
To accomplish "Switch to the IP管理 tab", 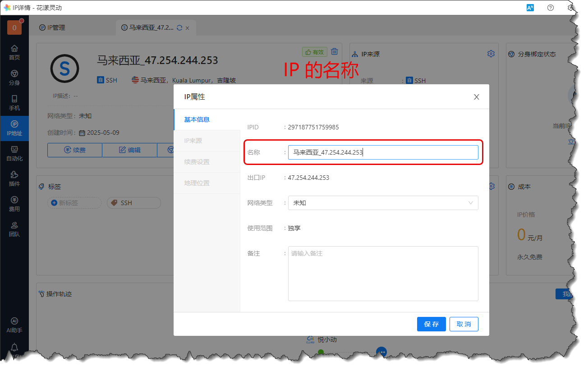I will point(52,27).
